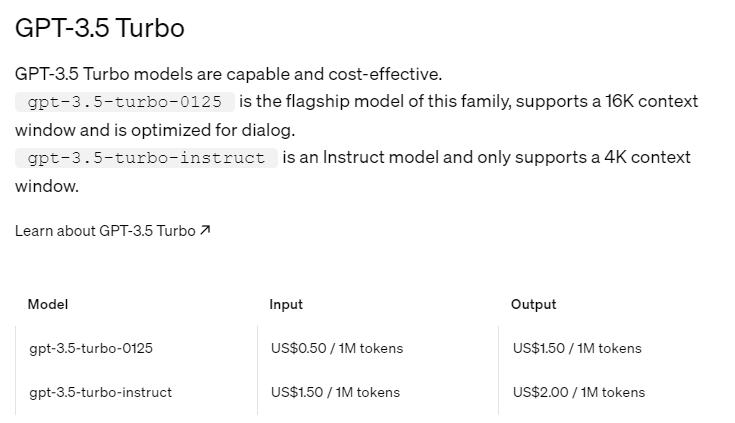Screen dimensions: 735x423
Task: Click the word 'window.' ending the description
Action: pyautogui.click(x=47, y=186)
